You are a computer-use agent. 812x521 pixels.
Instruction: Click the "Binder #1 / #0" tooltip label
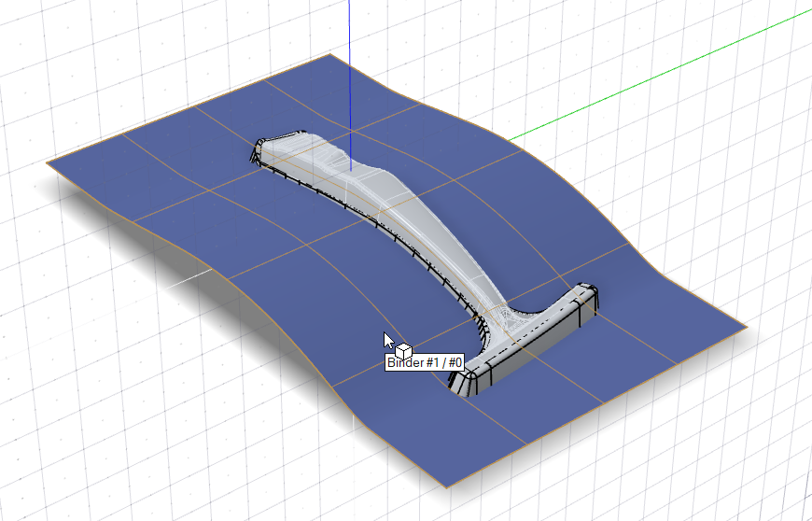coord(425,362)
